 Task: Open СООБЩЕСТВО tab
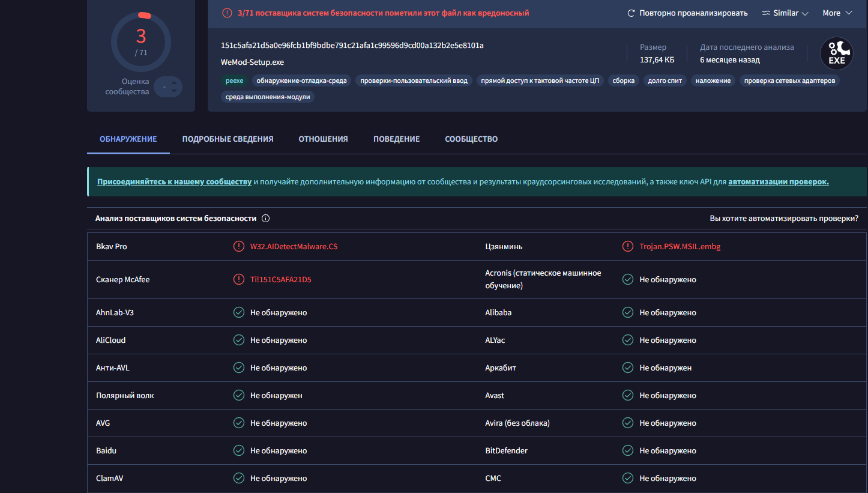(471, 139)
